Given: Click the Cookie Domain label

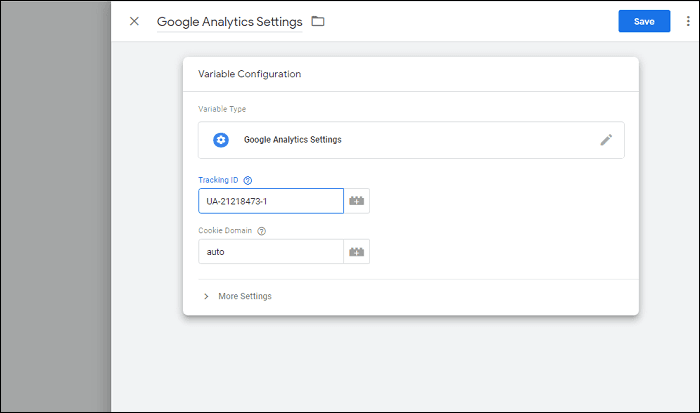Looking at the screenshot, I should coord(225,230).
